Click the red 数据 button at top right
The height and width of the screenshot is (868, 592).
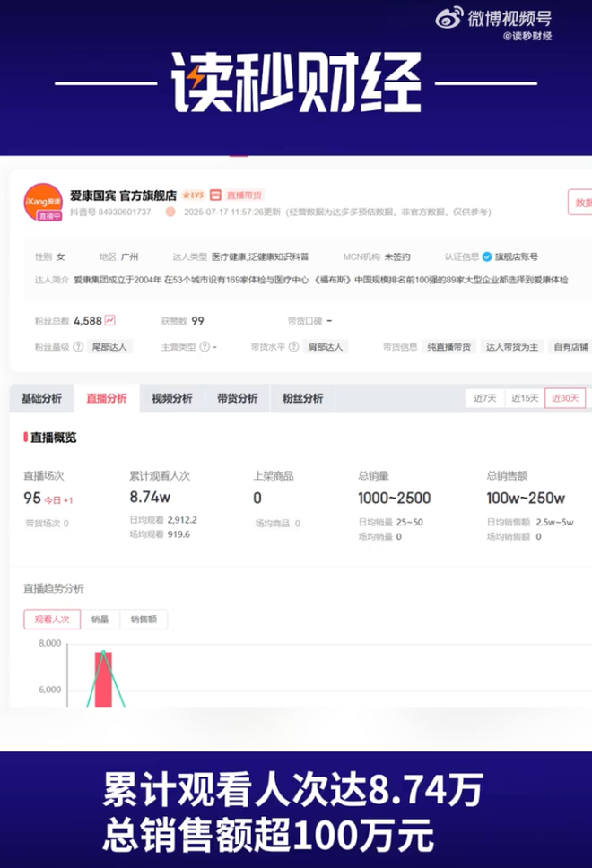pyautogui.click(x=580, y=202)
